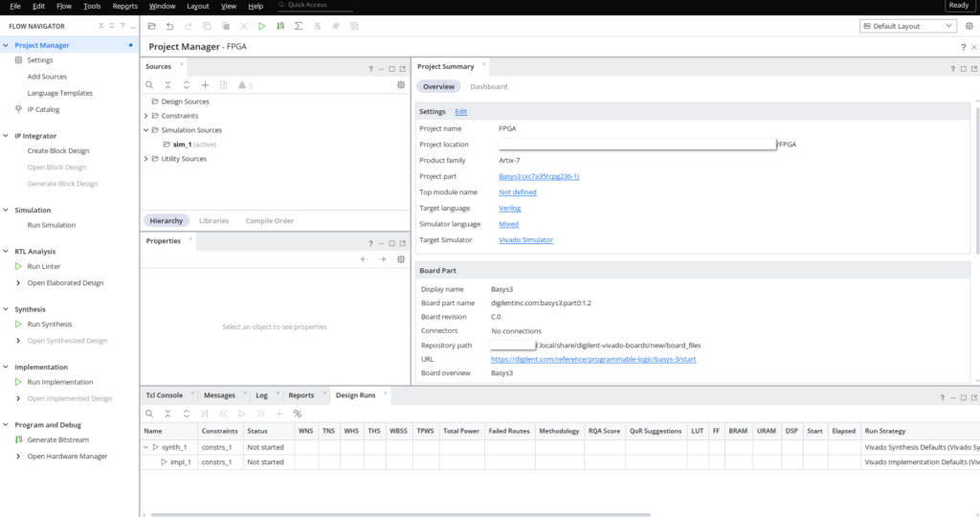
Task: Collapse the IP Integrator section
Action: coord(6,136)
